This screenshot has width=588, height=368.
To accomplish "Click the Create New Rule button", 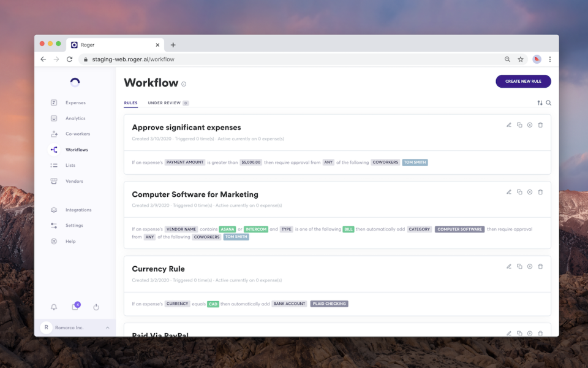I will [x=523, y=81].
